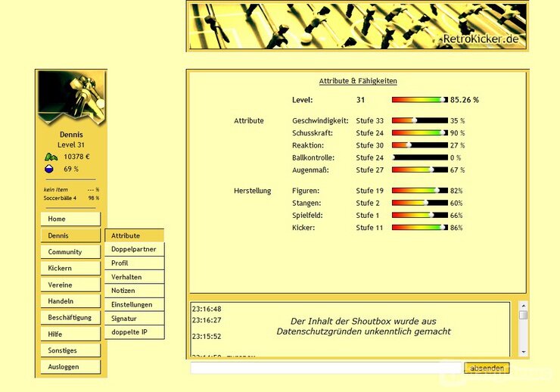This screenshot has height=392, width=560.
Task: Click the RetroKicker.de header banner
Action: (357, 26)
